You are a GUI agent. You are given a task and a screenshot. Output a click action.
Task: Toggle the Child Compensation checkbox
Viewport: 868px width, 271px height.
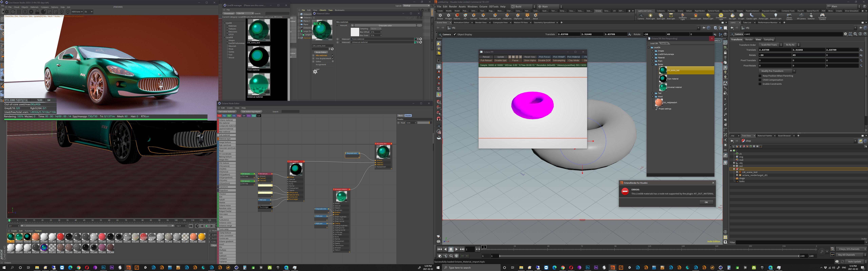point(760,80)
